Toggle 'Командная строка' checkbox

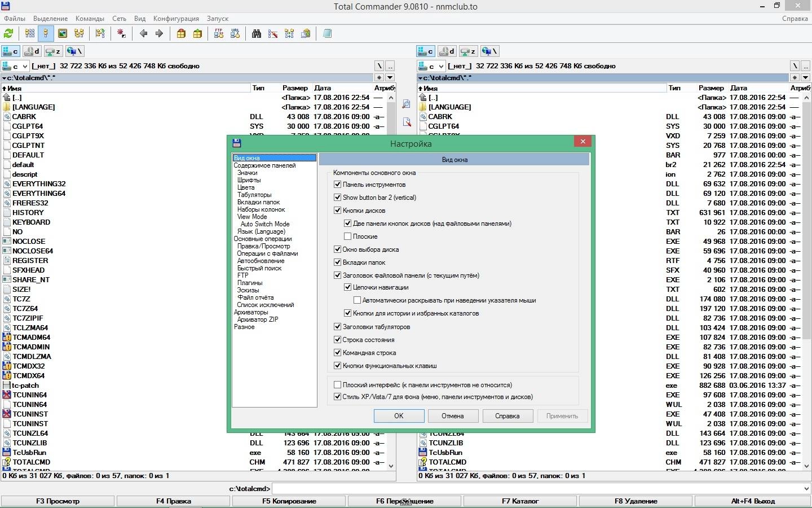[338, 353]
